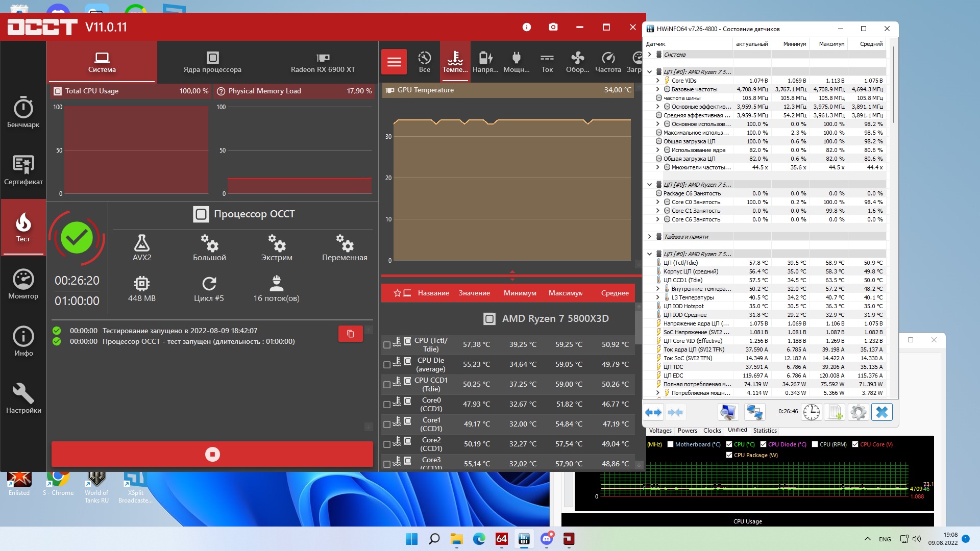
Task: Open the Монитор sidebar page
Action: 23,284
